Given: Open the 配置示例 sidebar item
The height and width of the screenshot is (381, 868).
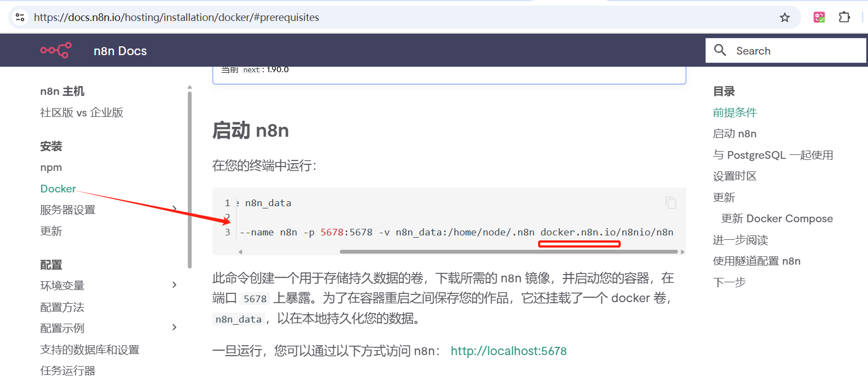Looking at the screenshot, I should pos(62,328).
